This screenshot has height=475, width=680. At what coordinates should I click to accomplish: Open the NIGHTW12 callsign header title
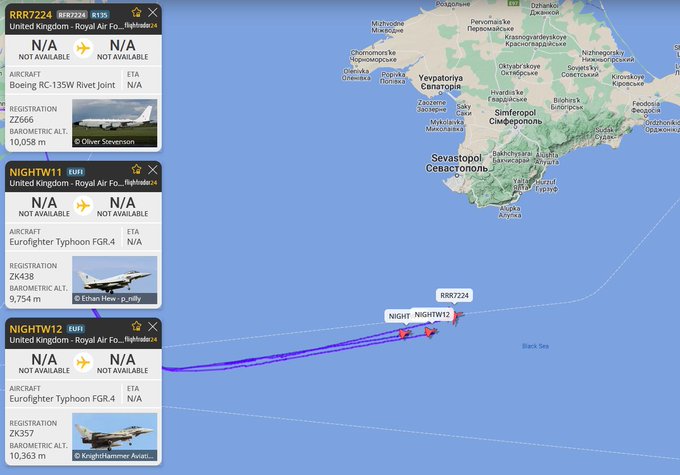tap(36, 329)
